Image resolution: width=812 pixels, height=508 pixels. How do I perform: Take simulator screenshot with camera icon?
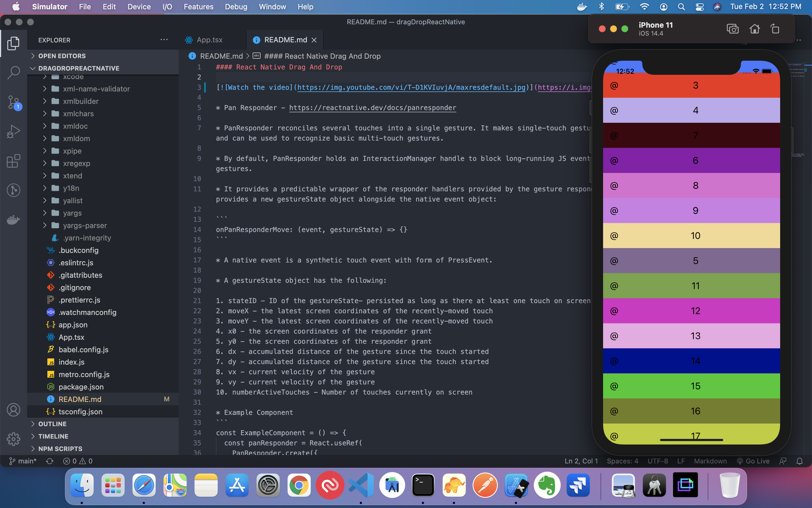[x=732, y=29]
